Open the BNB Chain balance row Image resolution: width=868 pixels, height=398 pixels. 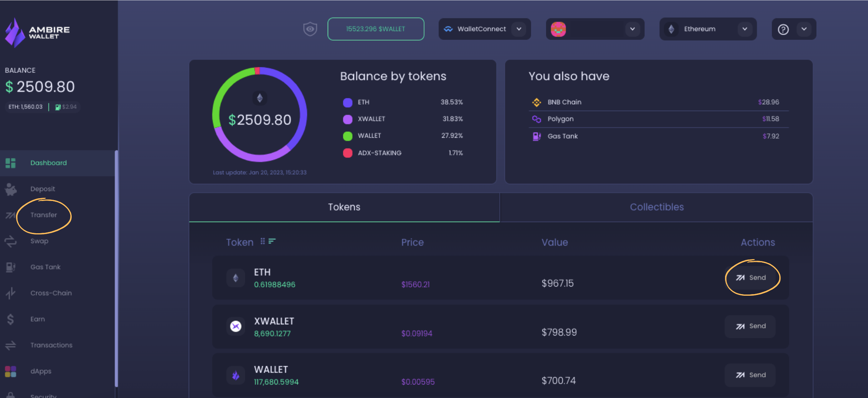(x=659, y=102)
